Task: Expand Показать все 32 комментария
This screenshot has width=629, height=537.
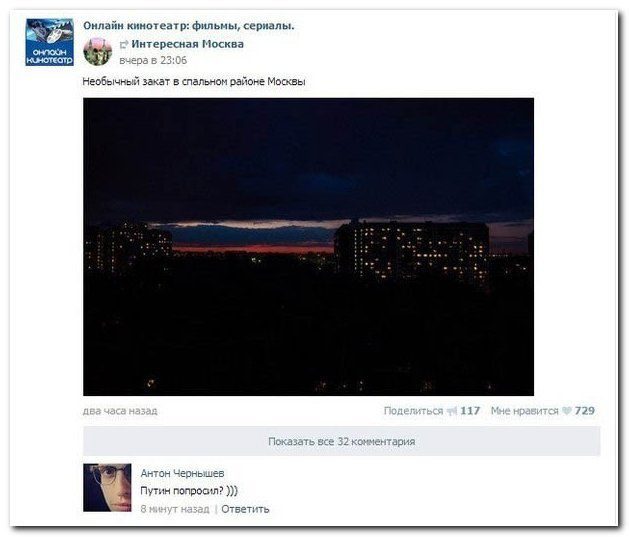Action: click(x=341, y=442)
